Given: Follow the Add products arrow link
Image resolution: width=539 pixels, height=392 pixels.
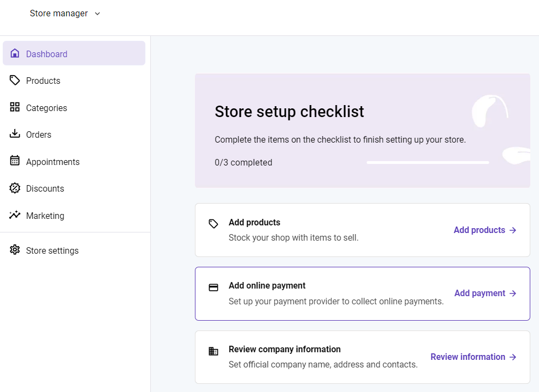Looking at the screenshot, I should tap(485, 230).
